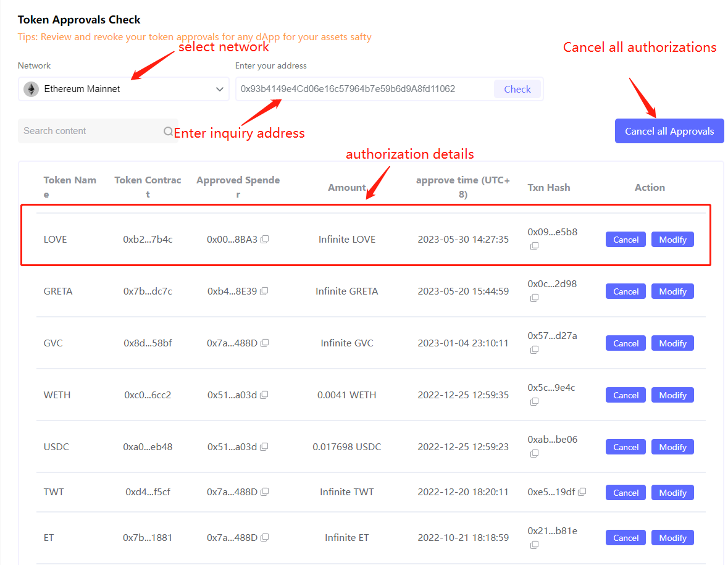Click the Token Name column header
728x565 pixels.
click(70, 187)
